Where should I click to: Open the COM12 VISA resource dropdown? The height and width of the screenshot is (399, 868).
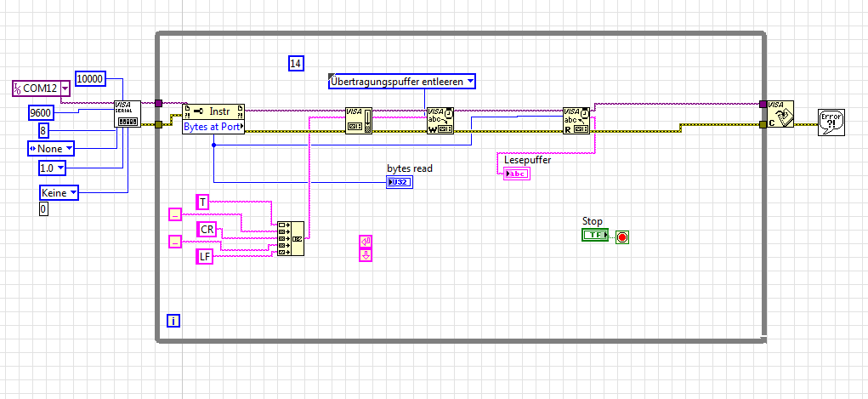click(x=65, y=88)
